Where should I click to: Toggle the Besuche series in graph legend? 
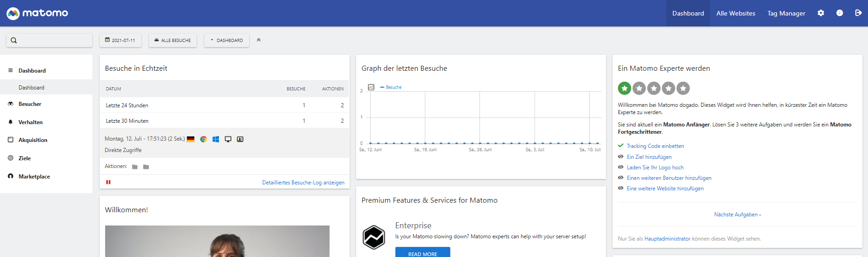click(x=391, y=87)
